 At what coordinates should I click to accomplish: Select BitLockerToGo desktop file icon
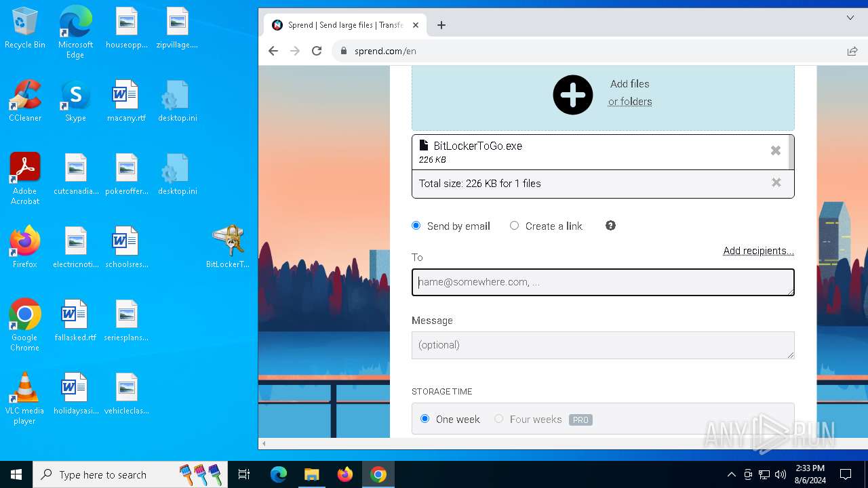[228, 247]
